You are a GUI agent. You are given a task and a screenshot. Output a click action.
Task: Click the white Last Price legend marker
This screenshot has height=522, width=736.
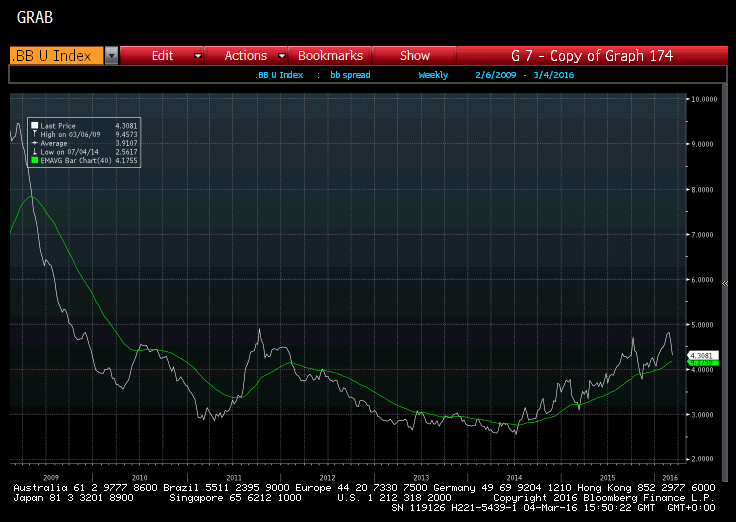point(35,126)
